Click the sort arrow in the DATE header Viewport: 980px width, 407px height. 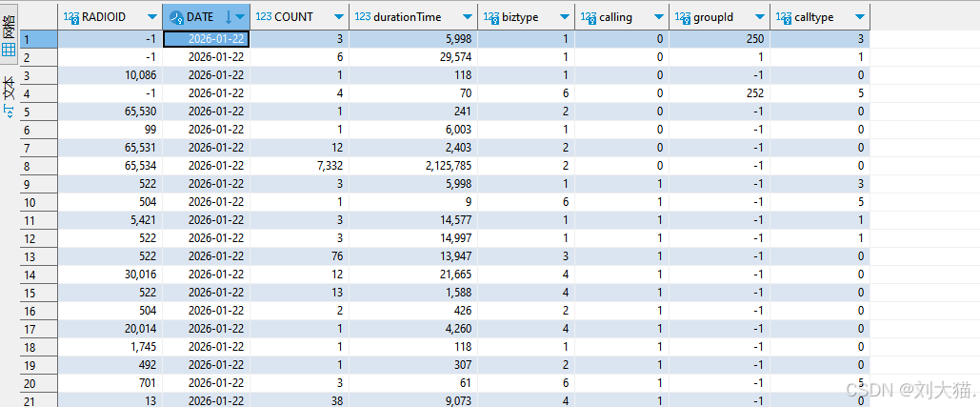click(228, 17)
